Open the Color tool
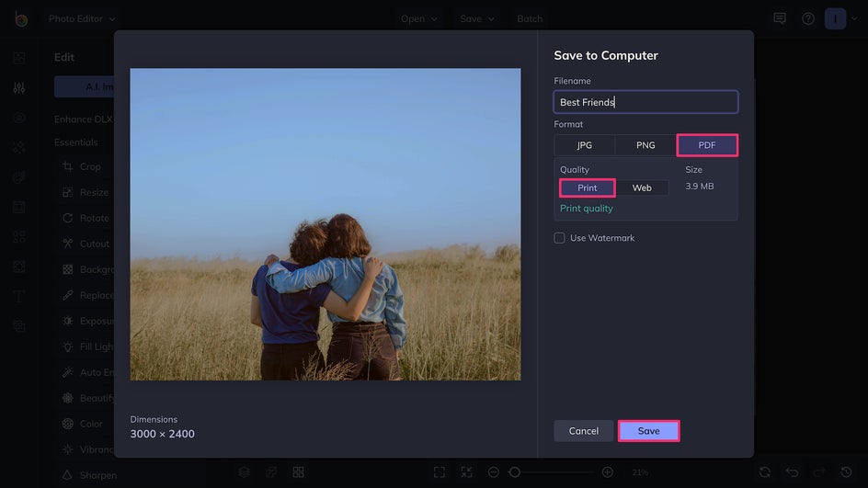Screen dimensions: 868x488 click(85, 424)
